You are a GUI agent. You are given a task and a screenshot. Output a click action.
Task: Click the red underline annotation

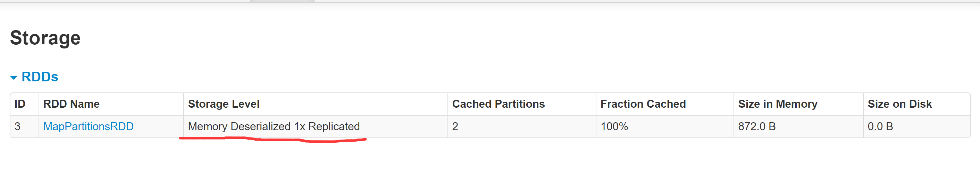273,140
